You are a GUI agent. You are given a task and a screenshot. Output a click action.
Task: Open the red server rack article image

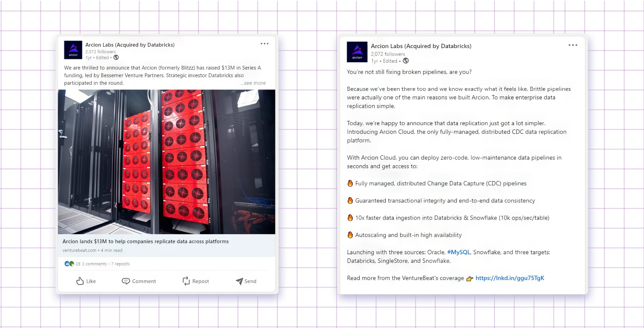coord(166,162)
